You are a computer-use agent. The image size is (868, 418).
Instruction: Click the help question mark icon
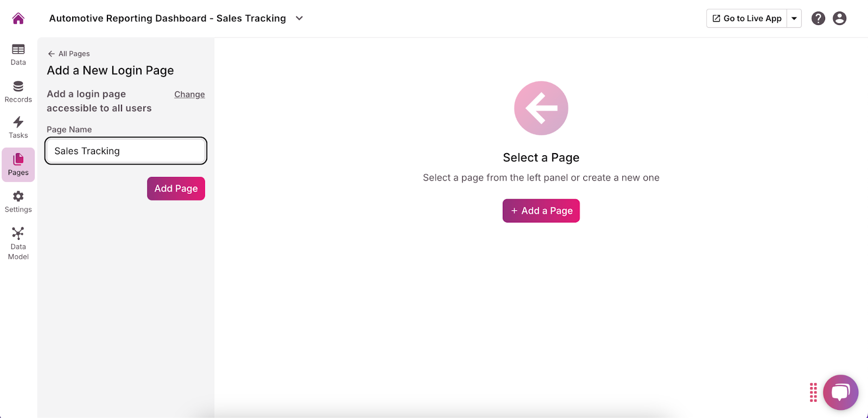click(x=818, y=18)
